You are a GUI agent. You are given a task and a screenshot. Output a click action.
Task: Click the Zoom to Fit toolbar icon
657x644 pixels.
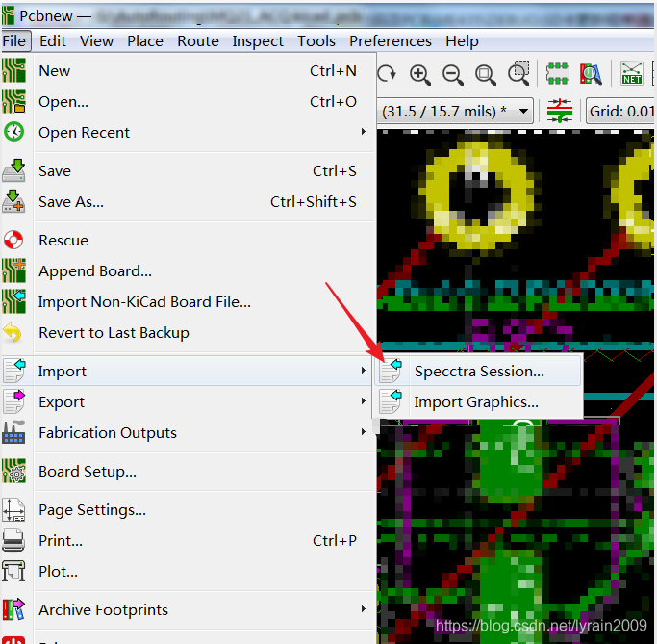486,74
